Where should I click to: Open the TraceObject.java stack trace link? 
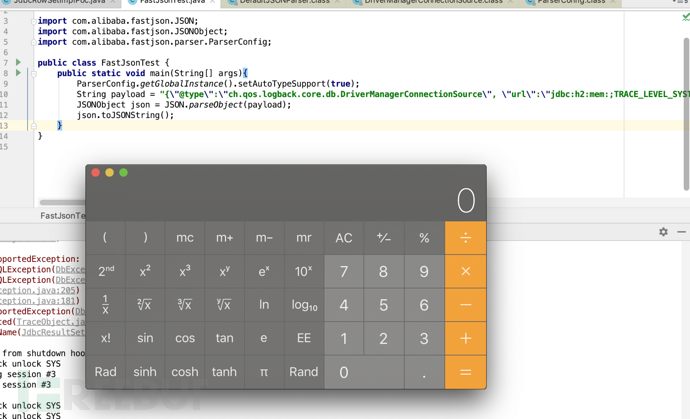point(50,322)
